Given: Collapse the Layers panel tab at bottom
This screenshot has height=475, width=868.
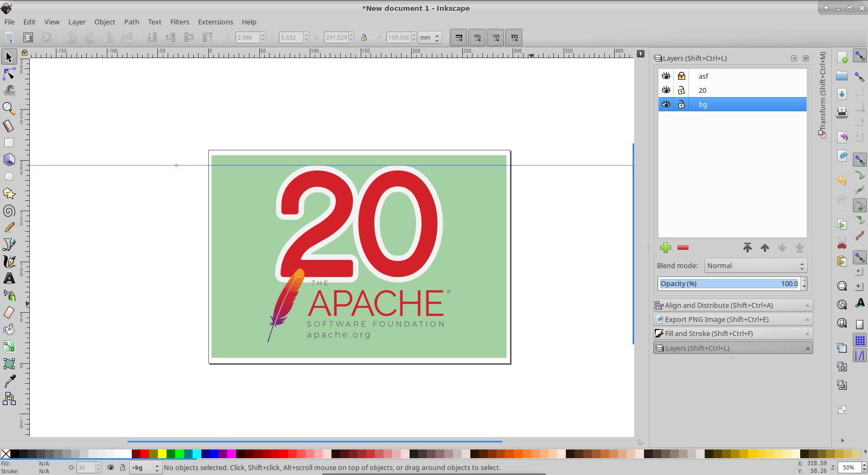Looking at the screenshot, I should [733, 348].
